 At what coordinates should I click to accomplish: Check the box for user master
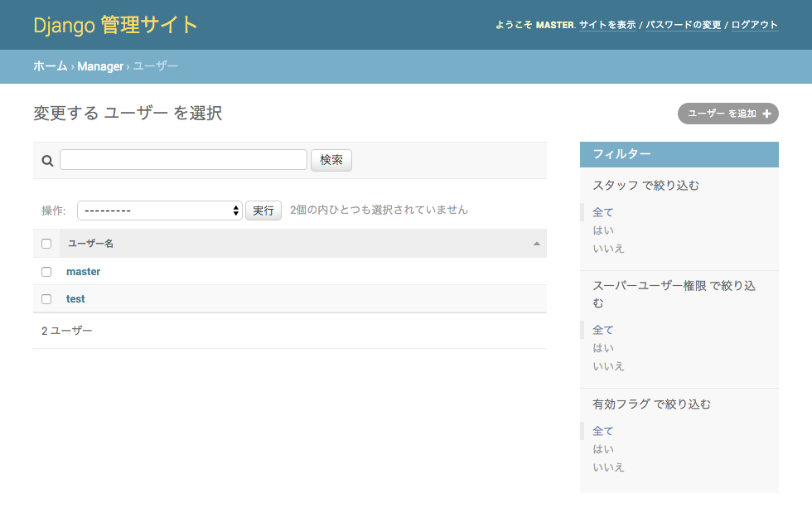point(46,272)
